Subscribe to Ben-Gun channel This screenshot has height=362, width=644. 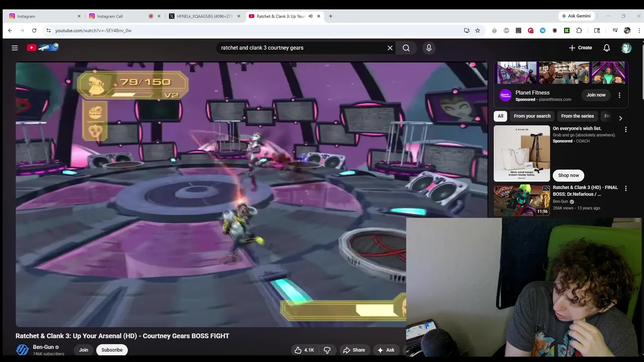[x=112, y=350]
